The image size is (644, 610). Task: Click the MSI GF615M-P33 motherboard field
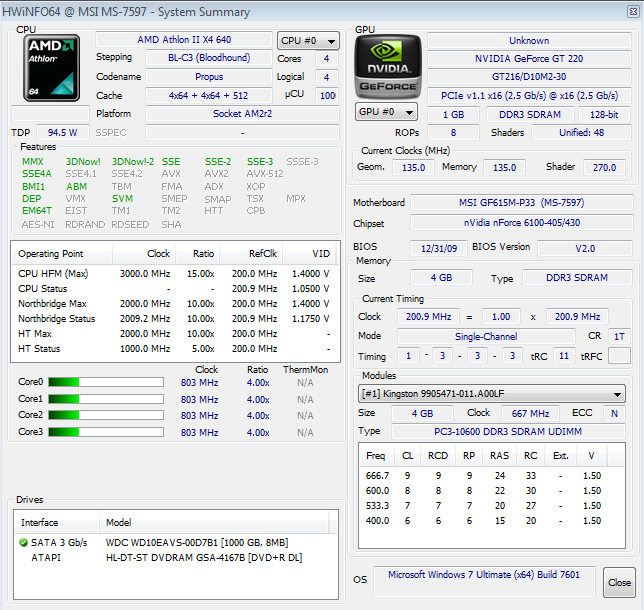click(521, 203)
